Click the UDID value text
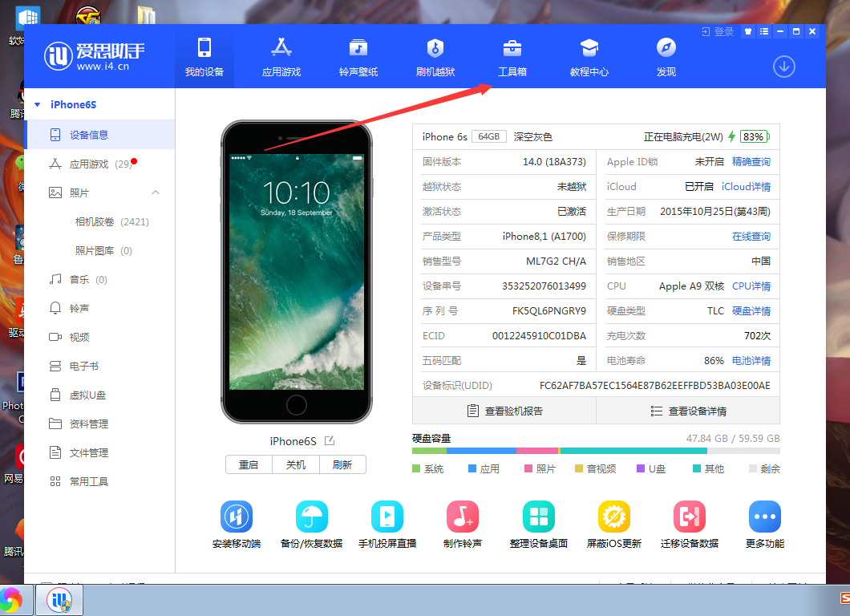This screenshot has height=616, width=850. coord(655,386)
